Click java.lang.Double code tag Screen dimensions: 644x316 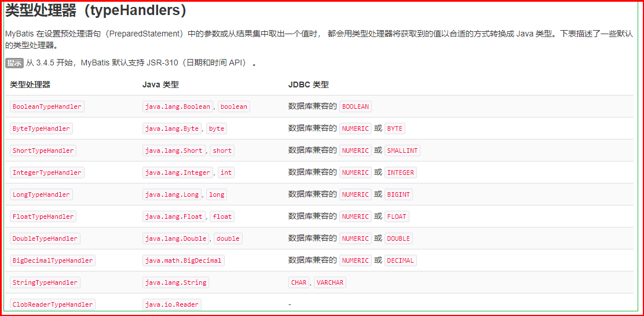pyautogui.click(x=176, y=238)
